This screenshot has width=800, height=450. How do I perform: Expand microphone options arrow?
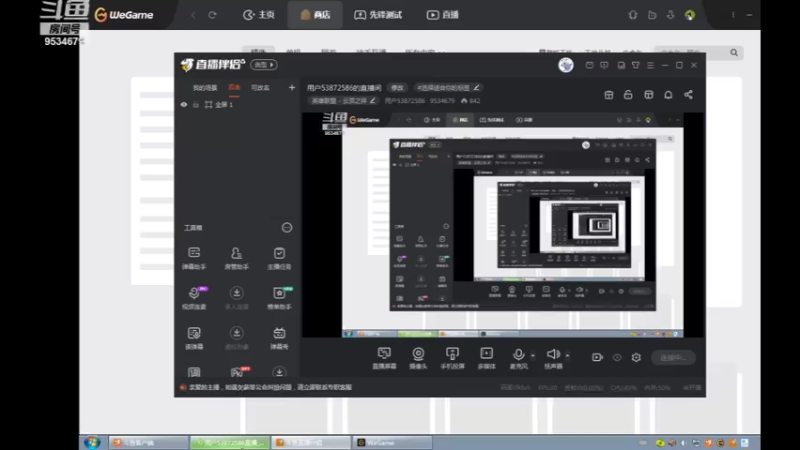[533, 355]
